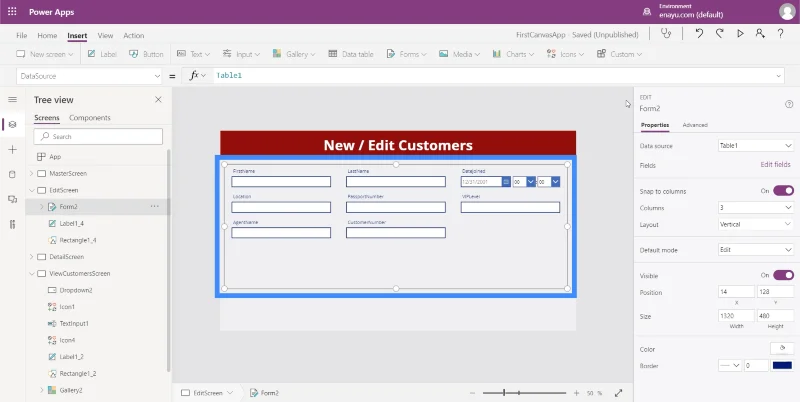The image size is (800, 402).
Task: Open the Form2 properties help icon
Action: [789, 104]
